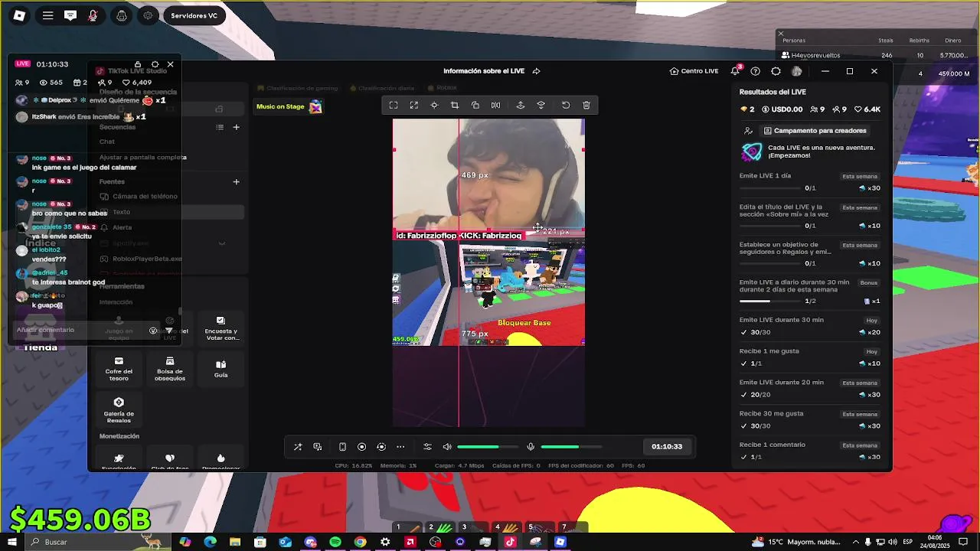This screenshot has height=551, width=980.
Task: Open the Secuencias list icon
Action: tap(220, 127)
